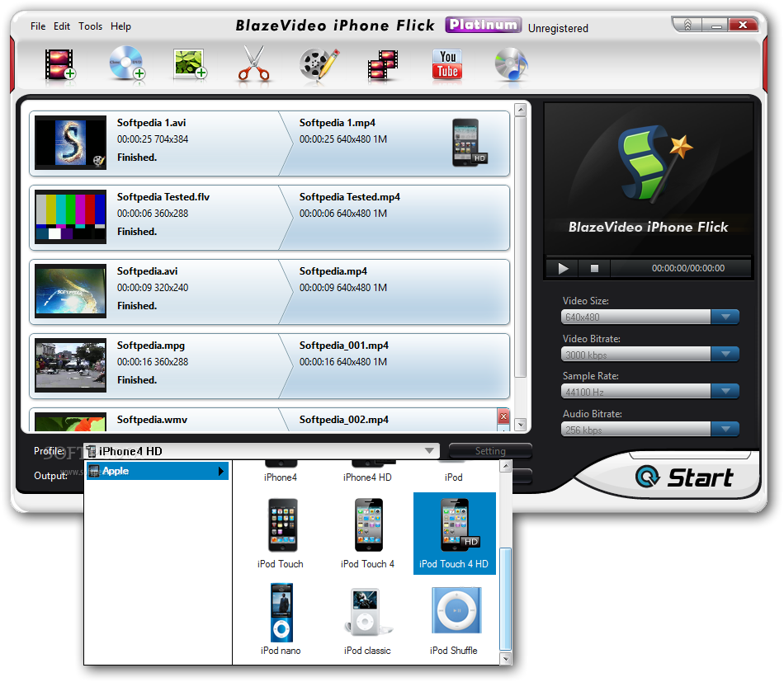Select the Softpedia 1.avi thumbnail

coord(70,143)
